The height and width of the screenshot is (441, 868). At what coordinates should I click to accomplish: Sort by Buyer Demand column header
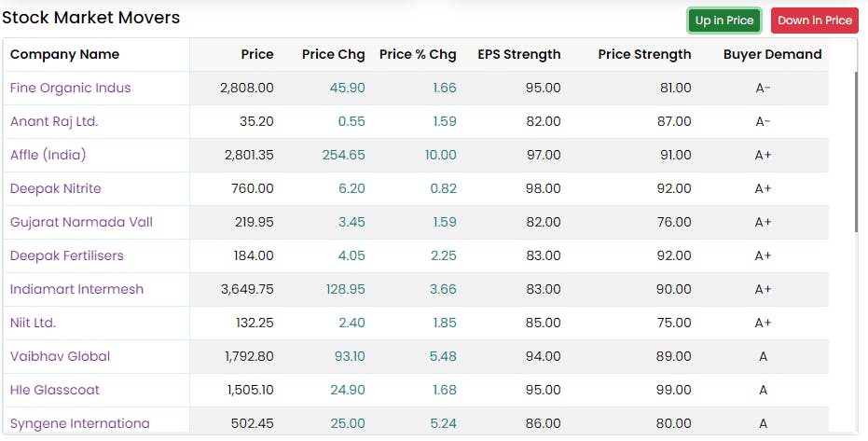click(772, 54)
